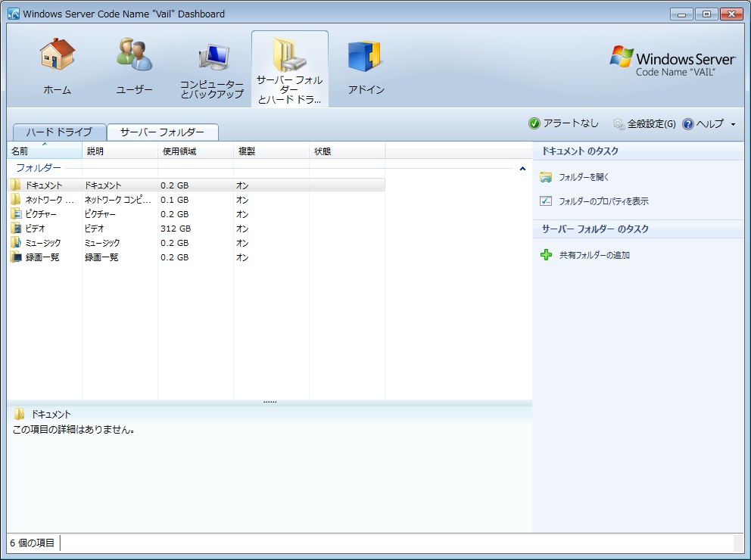Select the ビデオ folder row
Image resolution: width=751 pixels, height=560 pixels.
pyautogui.click(x=35, y=229)
